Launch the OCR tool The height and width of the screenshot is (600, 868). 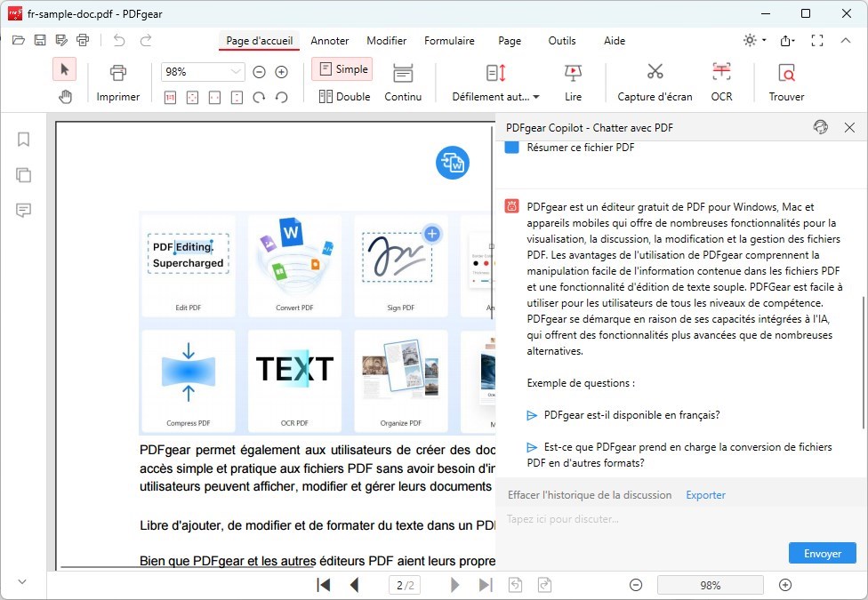pos(721,83)
